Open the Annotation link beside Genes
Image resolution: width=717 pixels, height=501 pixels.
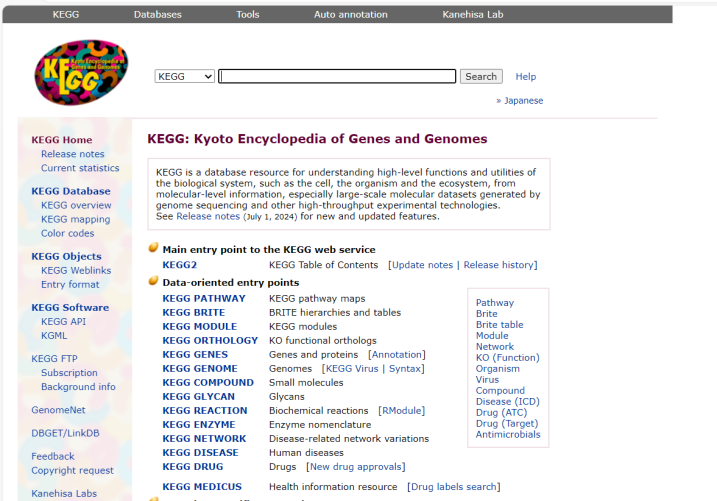pyautogui.click(x=396, y=355)
